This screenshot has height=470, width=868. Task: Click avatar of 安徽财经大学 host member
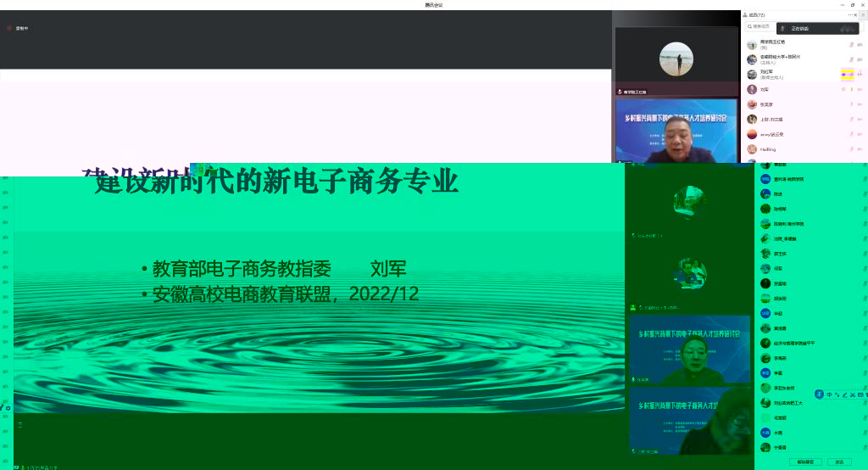(x=752, y=59)
